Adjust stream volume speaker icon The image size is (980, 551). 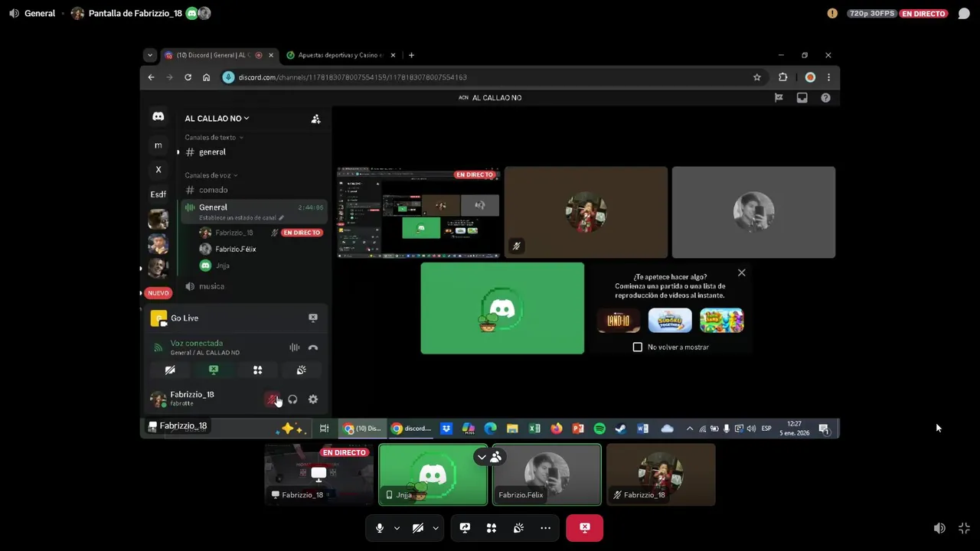pyautogui.click(x=939, y=528)
